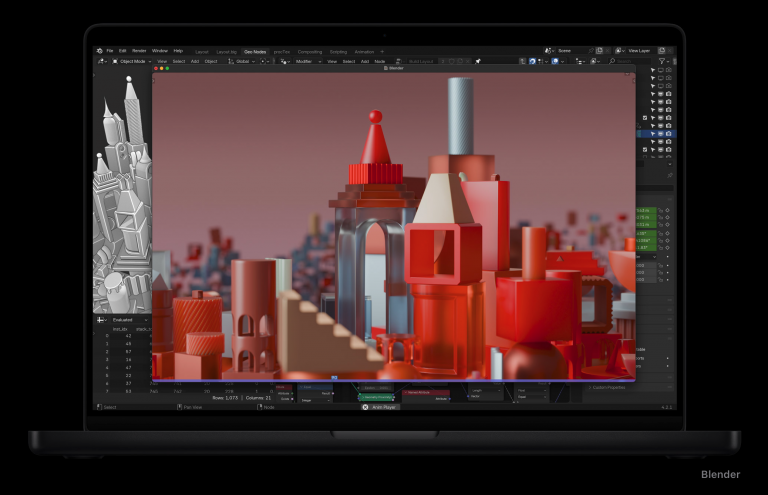Image resolution: width=768 pixels, height=495 pixels.
Task: Open the Object Mode dropdown
Action: (x=129, y=61)
